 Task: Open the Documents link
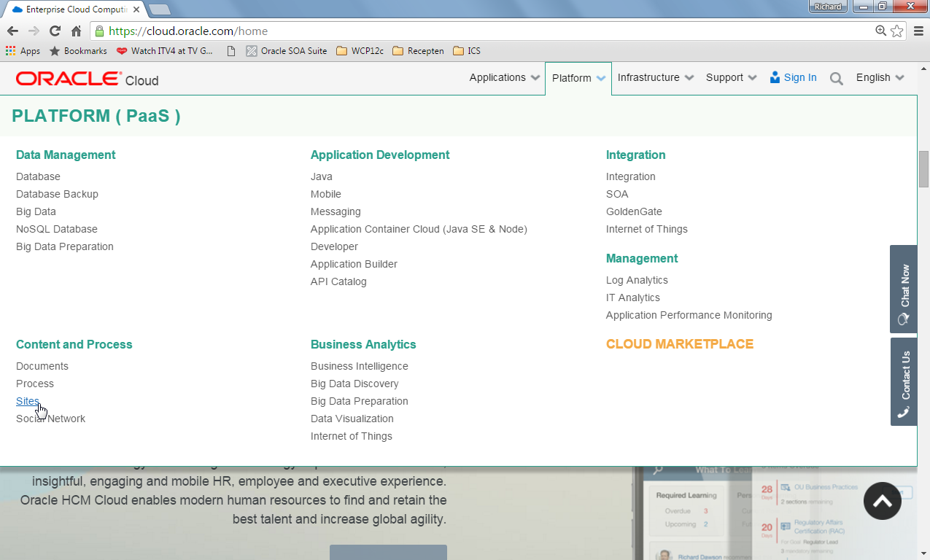coord(42,366)
